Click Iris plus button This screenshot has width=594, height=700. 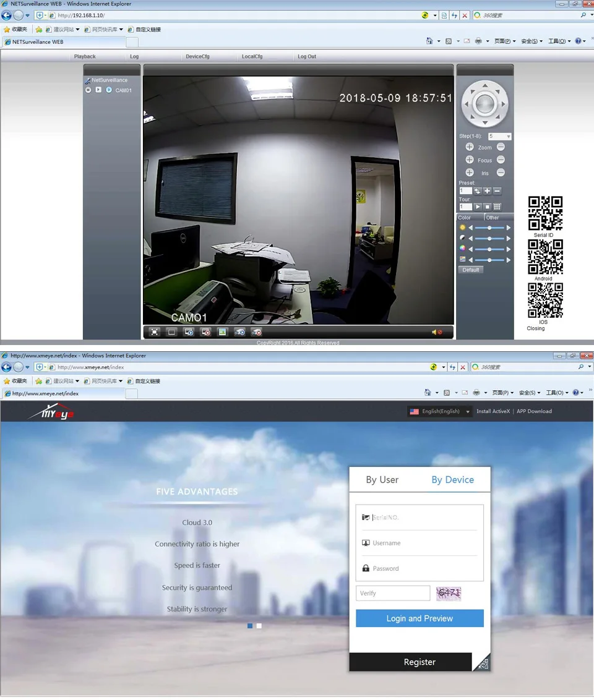(x=470, y=173)
